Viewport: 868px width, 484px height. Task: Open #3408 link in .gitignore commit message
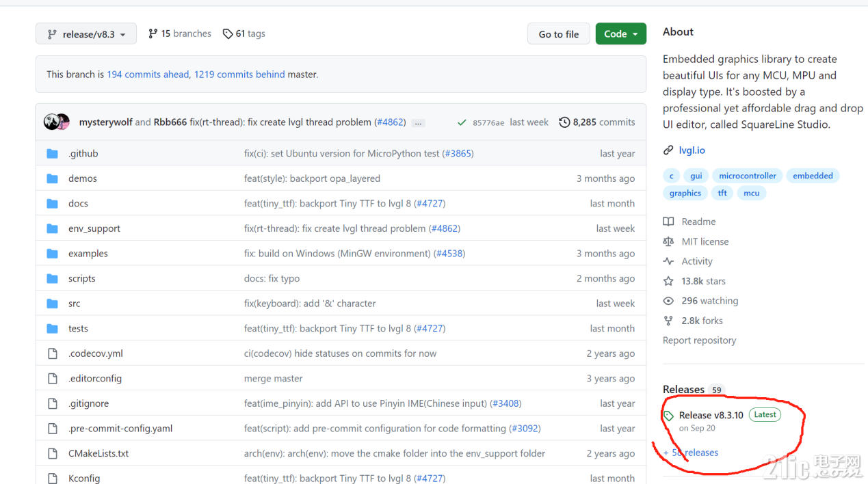505,404
